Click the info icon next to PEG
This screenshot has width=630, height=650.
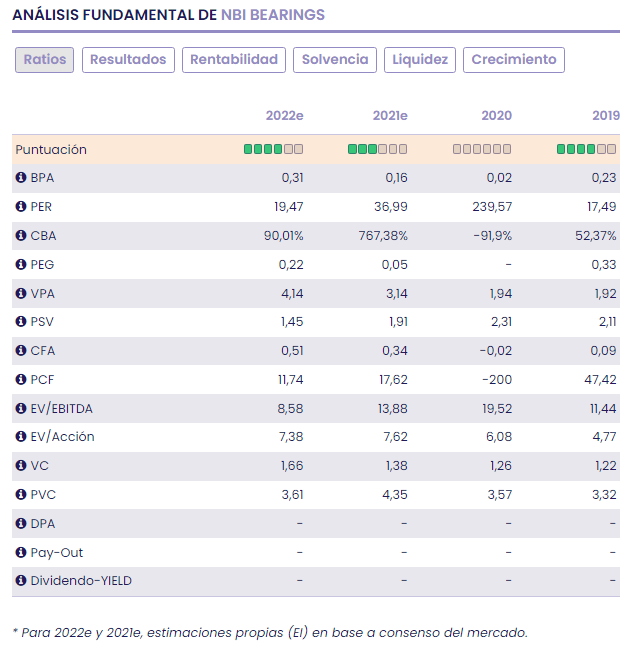pos(21,264)
